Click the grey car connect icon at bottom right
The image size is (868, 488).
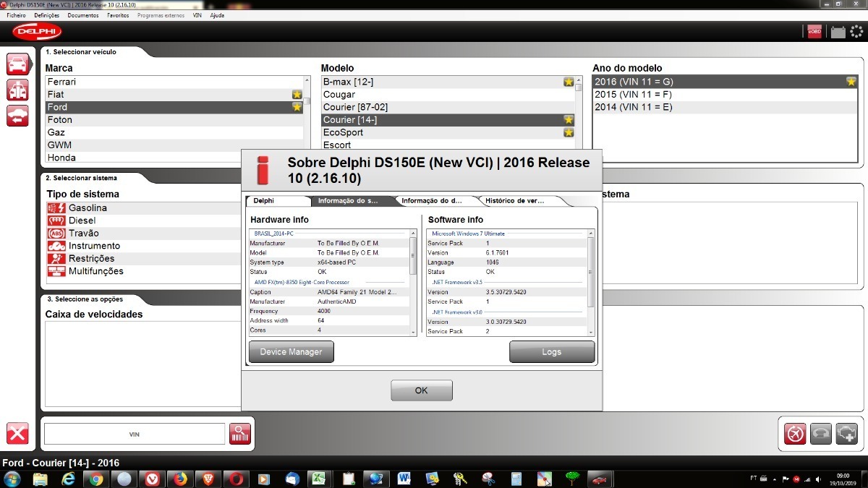tap(821, 433)
